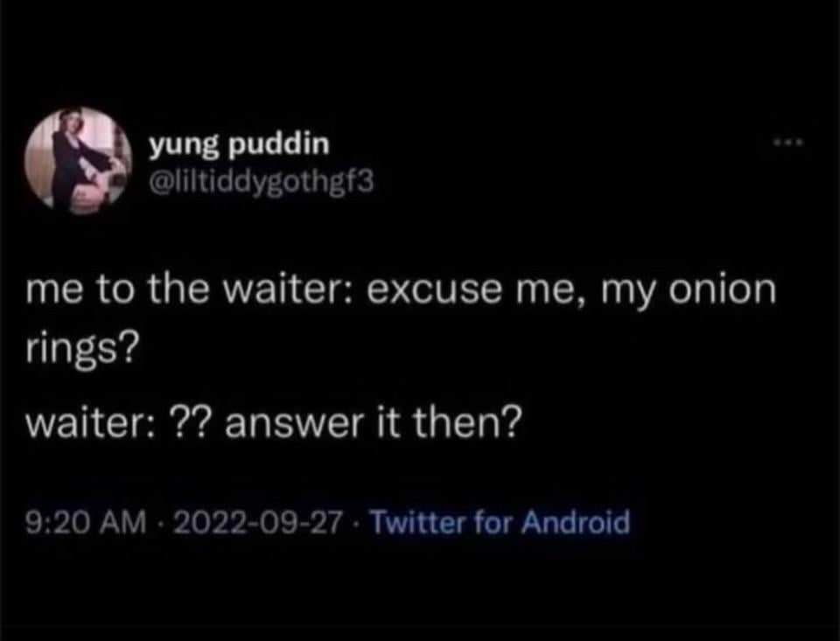
Task: Open the tweet's three-dot more options menu
Action: pos(788,143)
